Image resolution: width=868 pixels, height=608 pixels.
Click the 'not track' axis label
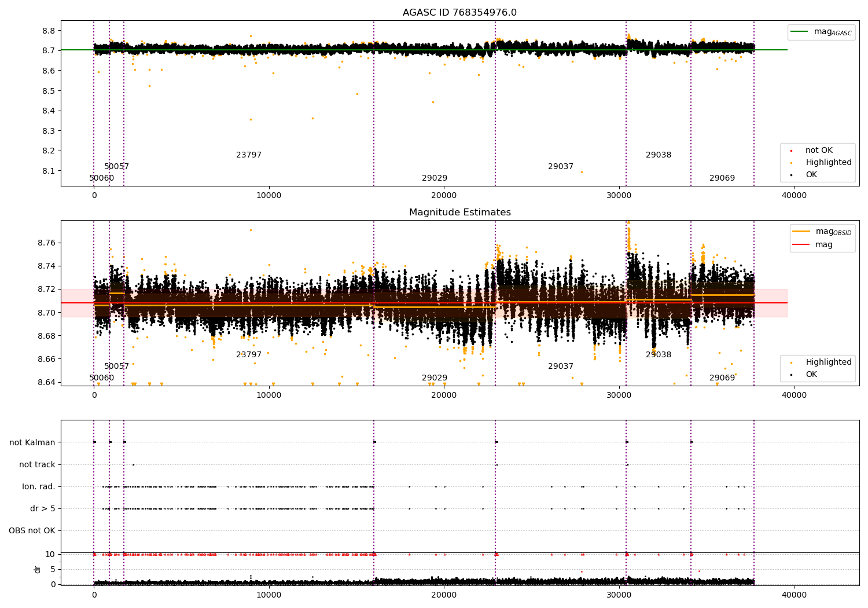click(x=37, y=464)
